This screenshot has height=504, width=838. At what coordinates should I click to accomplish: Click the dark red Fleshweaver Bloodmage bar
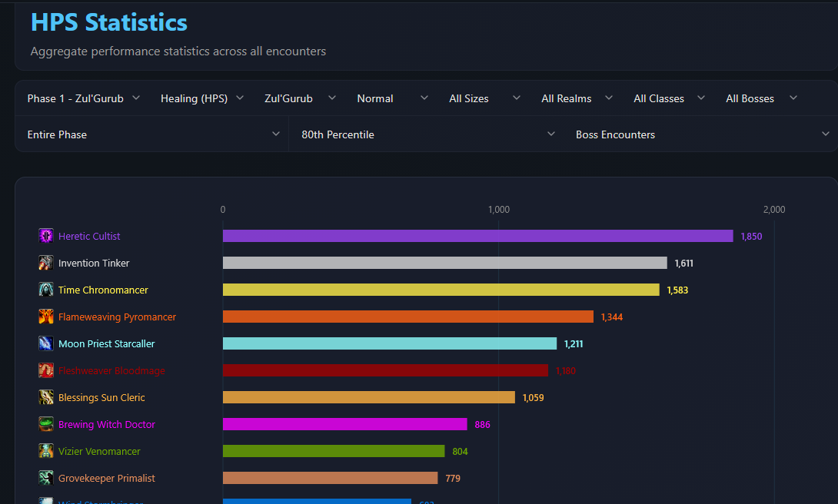(385, 370)
